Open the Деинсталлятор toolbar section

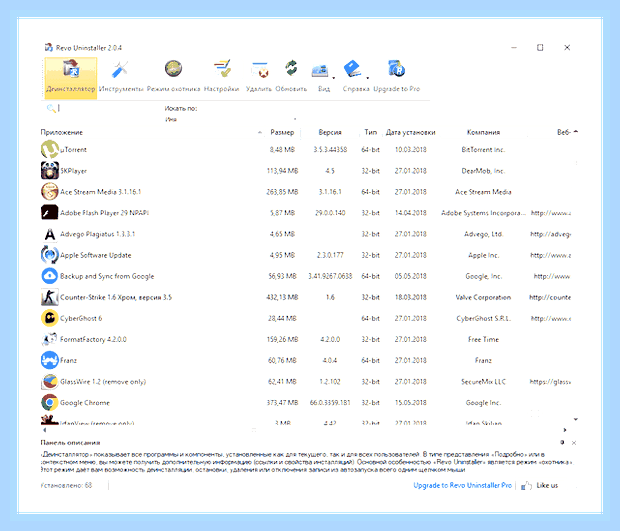click(x=71, y=77)
